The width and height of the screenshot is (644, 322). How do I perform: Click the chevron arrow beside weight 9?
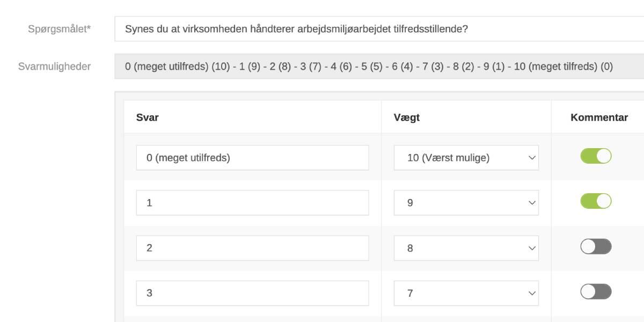pyautogui.click(x=532, y=203)
